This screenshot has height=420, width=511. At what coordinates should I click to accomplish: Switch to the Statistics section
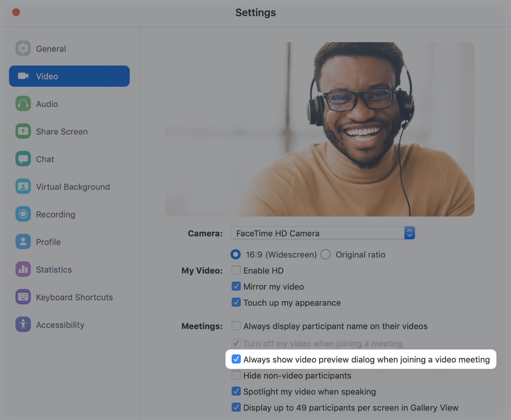coord(23,269)
